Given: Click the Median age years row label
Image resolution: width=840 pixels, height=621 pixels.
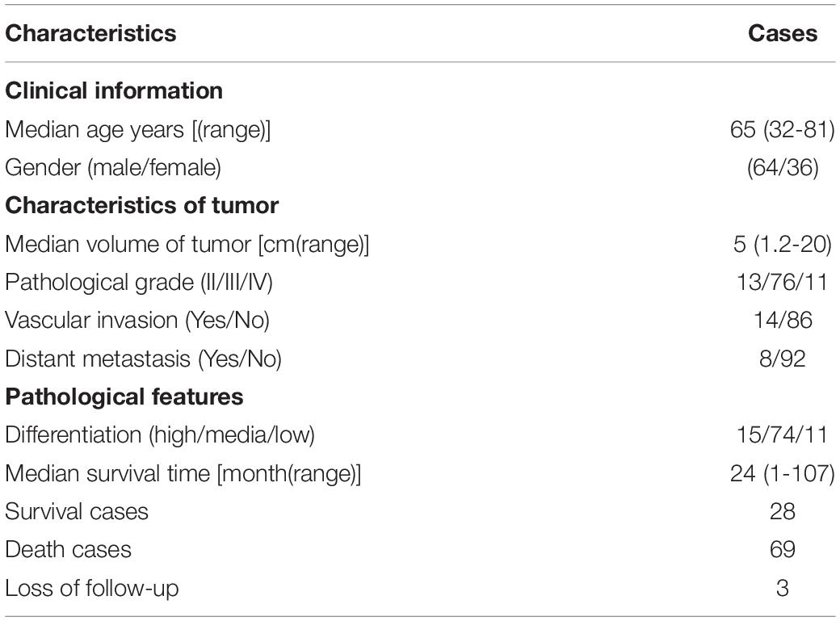Looking at the screenshot, I should (137, 130).
